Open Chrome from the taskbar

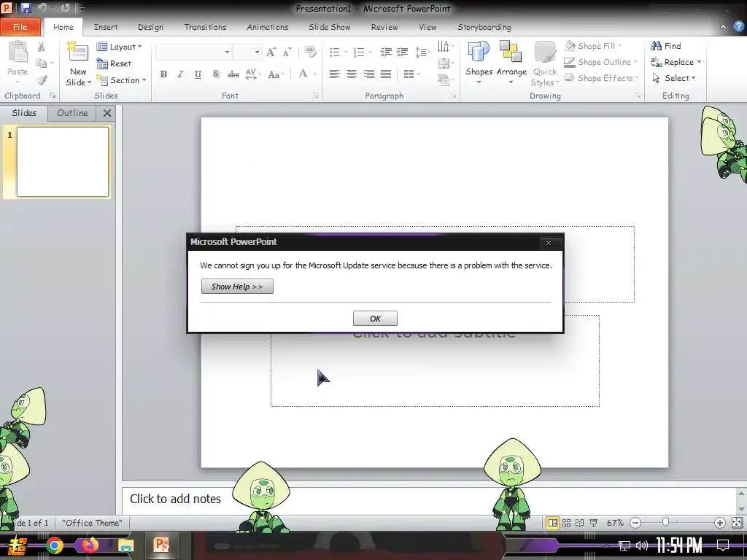pos(54,545)
